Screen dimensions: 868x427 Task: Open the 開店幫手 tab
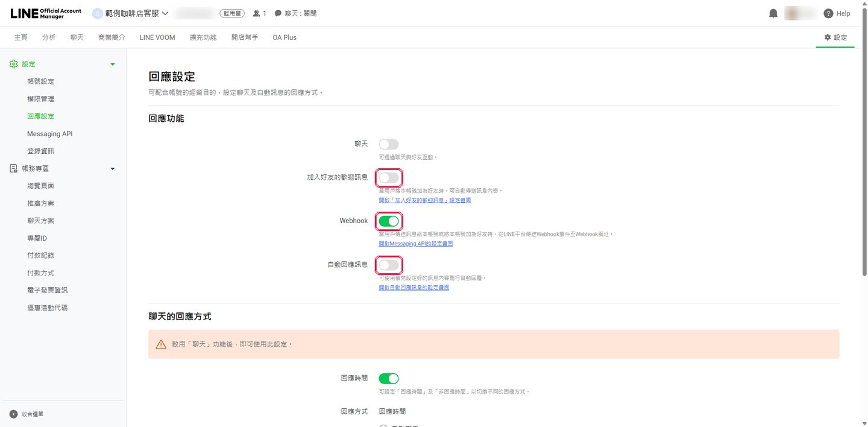(245, 37)
